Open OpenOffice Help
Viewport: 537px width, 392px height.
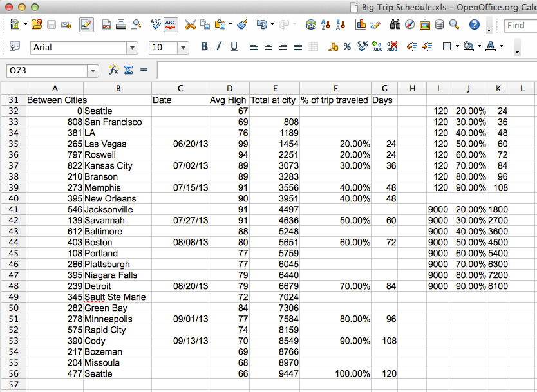pyautogui.click(x=475, y=24)
